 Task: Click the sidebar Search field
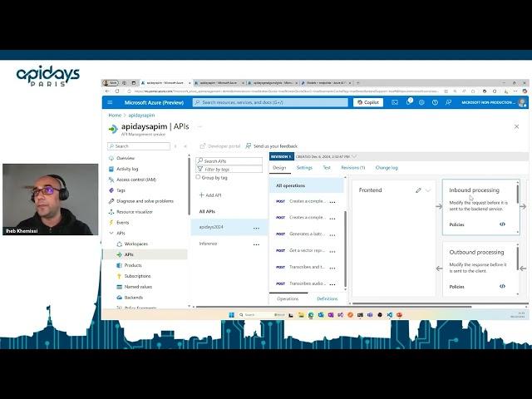click(139, 146)
